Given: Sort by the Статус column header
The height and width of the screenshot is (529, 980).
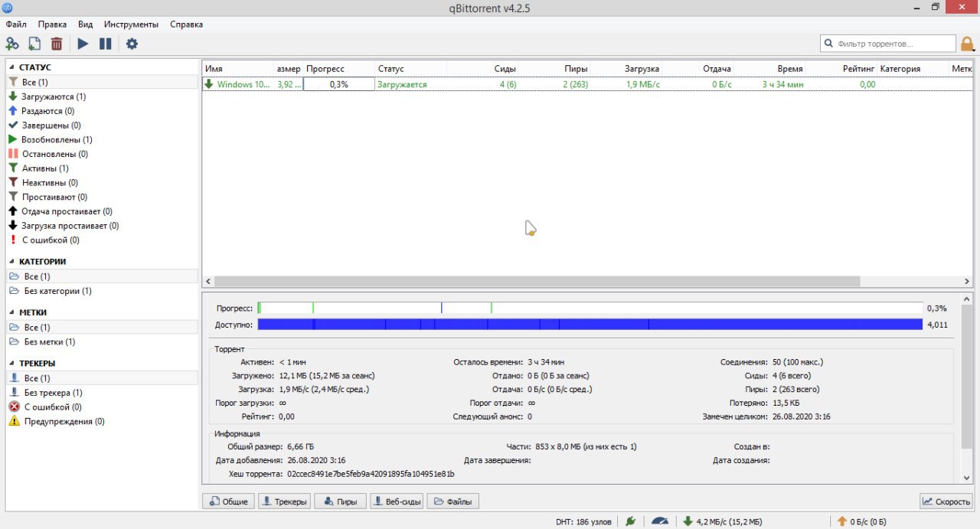Looking at the screenshot, I should coord(411,69).
